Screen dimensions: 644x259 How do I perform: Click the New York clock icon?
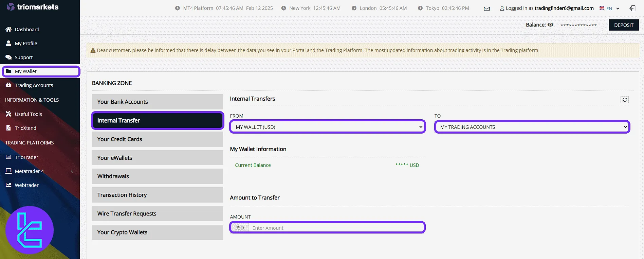(x=284, y=8)
